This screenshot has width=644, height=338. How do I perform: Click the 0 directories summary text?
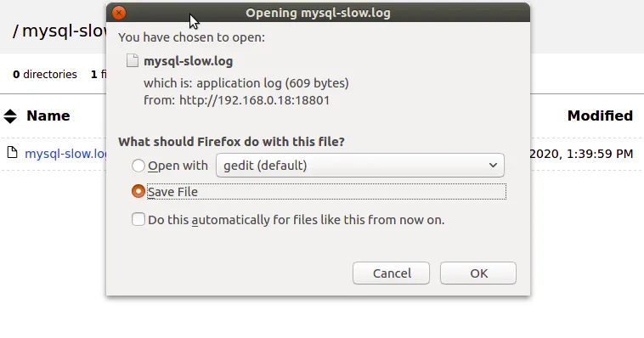click(x=45, y=75)
